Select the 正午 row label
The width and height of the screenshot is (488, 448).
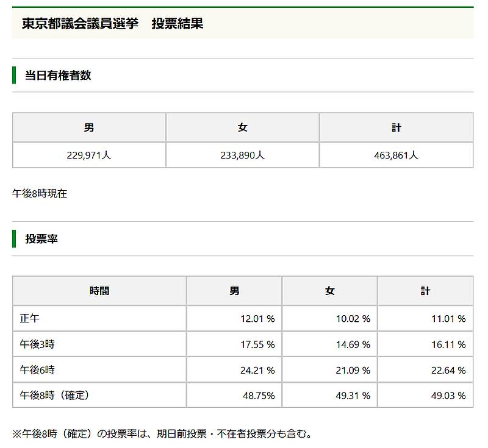tap(29, 318)
